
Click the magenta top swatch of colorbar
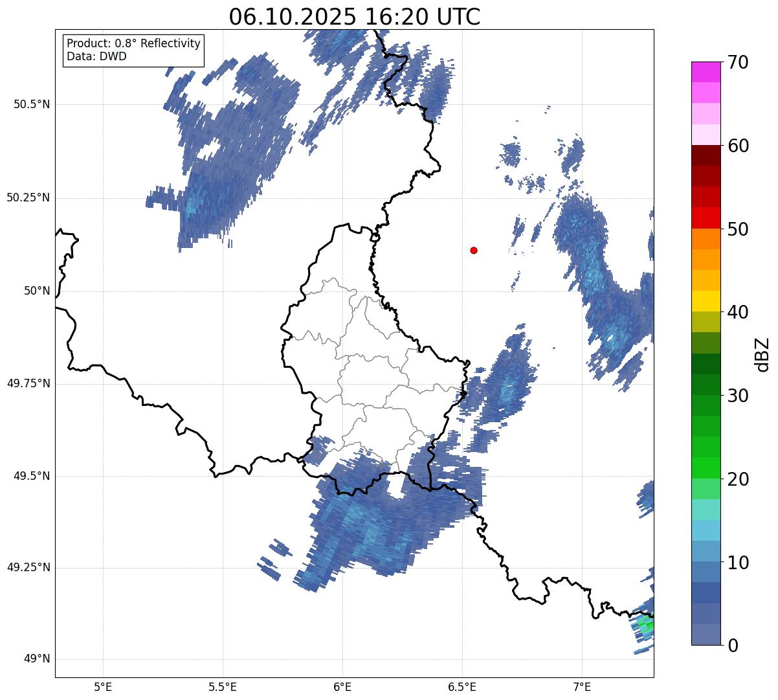[x=706, y=72]
